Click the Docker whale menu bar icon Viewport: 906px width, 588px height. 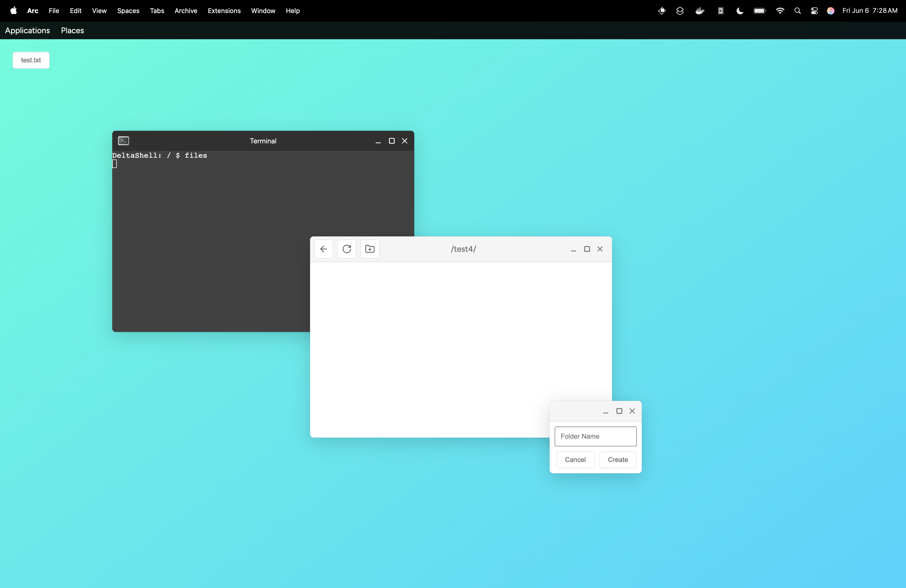click(x=700, y=11)
